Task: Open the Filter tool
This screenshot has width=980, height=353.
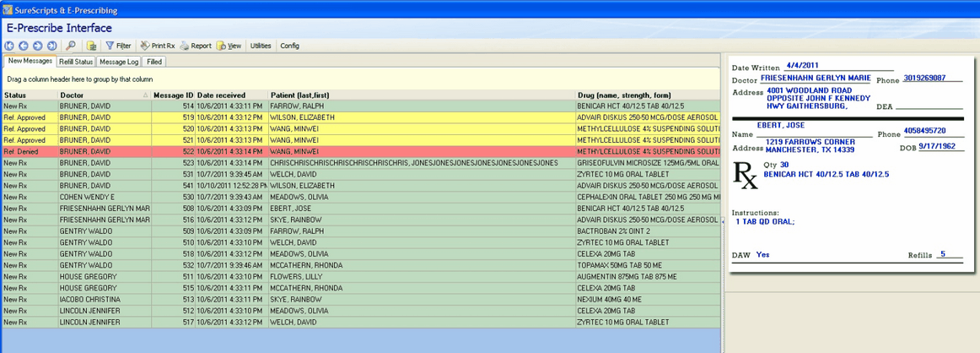Action: (118, 46)
